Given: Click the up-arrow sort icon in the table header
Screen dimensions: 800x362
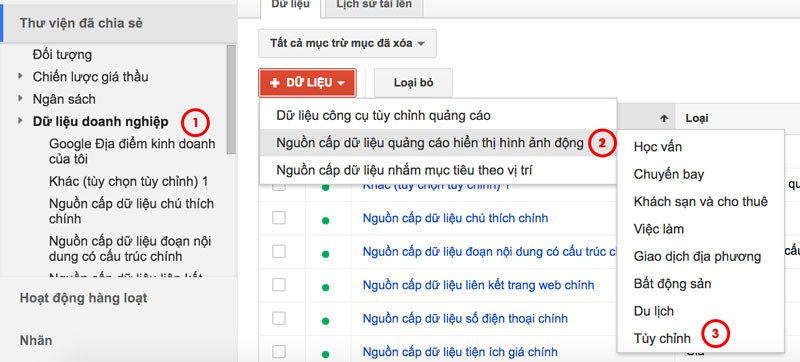Looking at the screenshot, I should (663, 118).
